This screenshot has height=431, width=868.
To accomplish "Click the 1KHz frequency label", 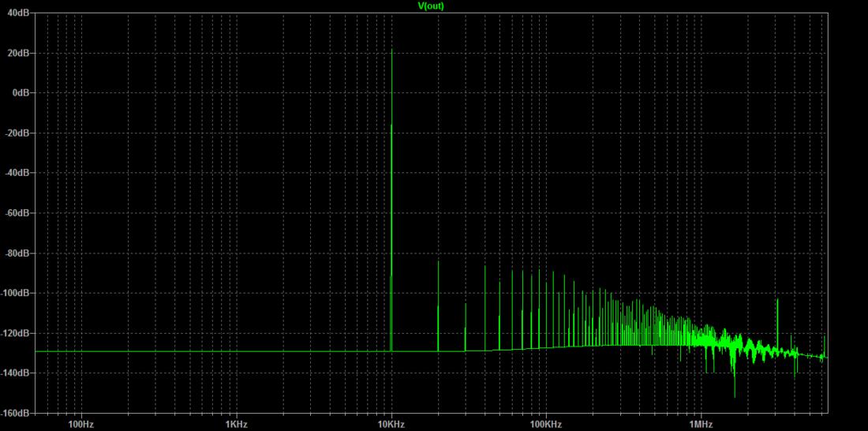I will pos(237,425).
